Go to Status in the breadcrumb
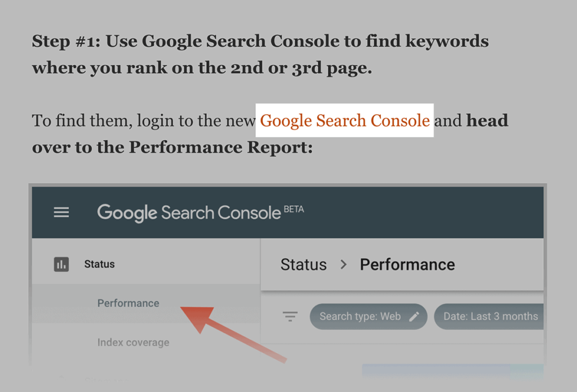The image size is (577, 392). (x=303, y=264)
